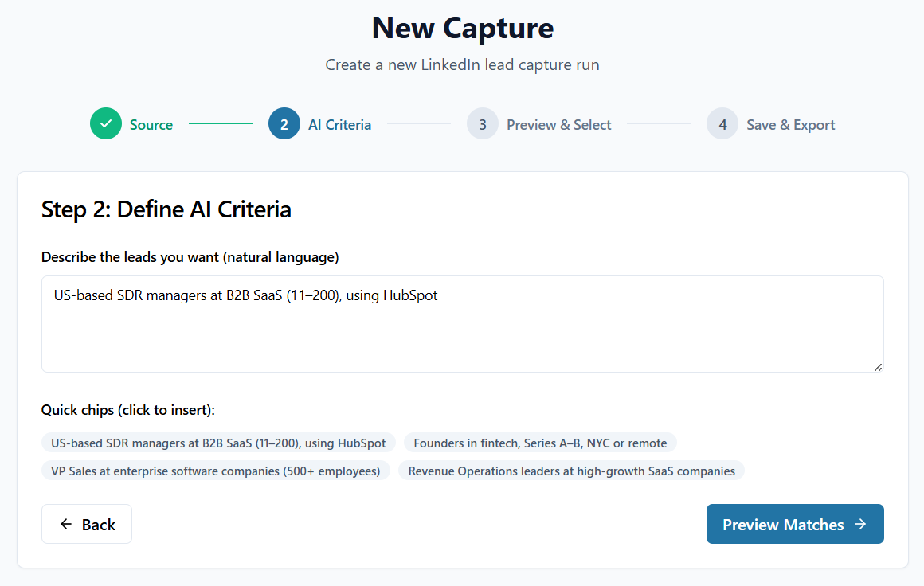924x586 pixels.
Task: Insert the Founders in fintech quick chip
Action: (x=540, y=443)
